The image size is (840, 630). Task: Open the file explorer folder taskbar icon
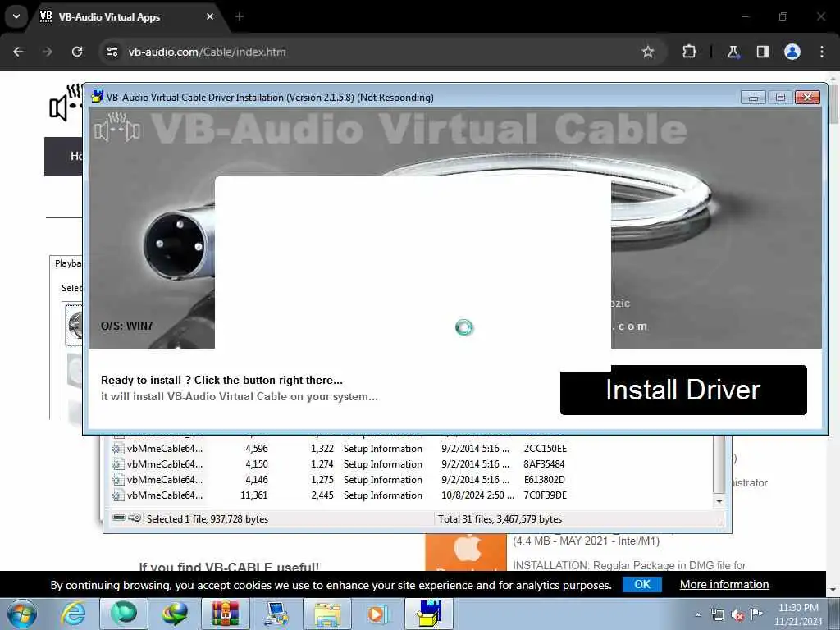pyautogui.click(x=327, y=614)
